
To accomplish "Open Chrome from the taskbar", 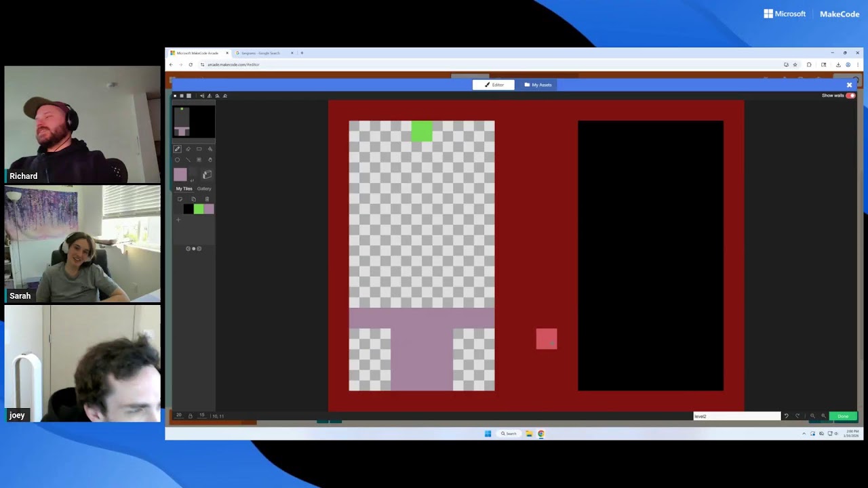I will (x=540, y=434).
